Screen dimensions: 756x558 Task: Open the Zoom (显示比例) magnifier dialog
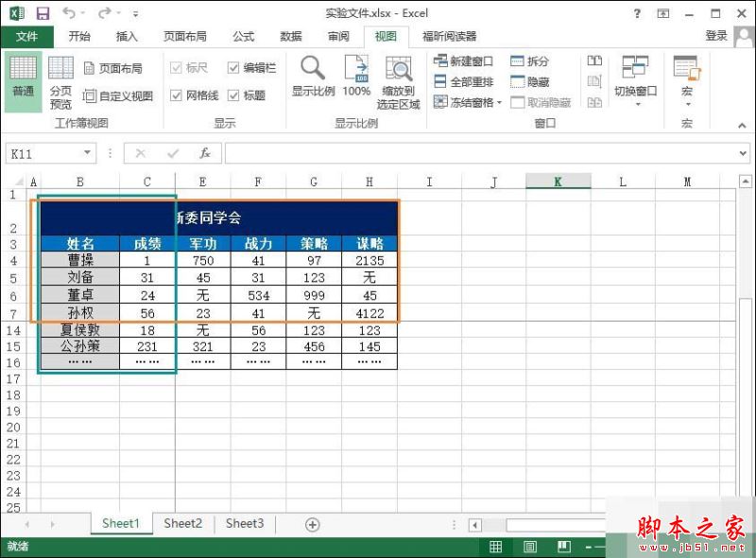[313, 77]
